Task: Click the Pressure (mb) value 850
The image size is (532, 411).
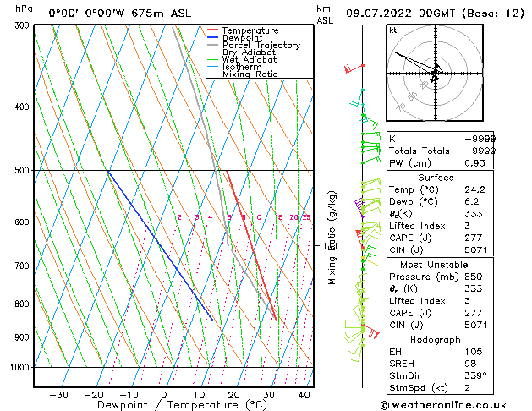Action: point(474,277)
